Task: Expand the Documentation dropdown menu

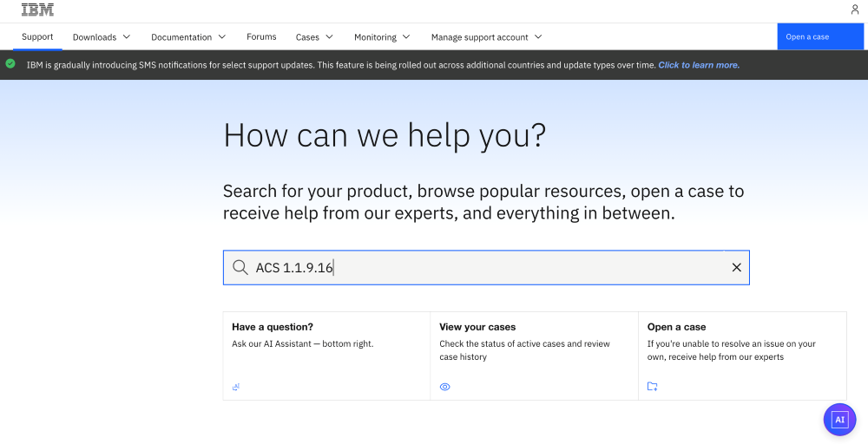Action: pyautogui.click(x=188, y=37)
